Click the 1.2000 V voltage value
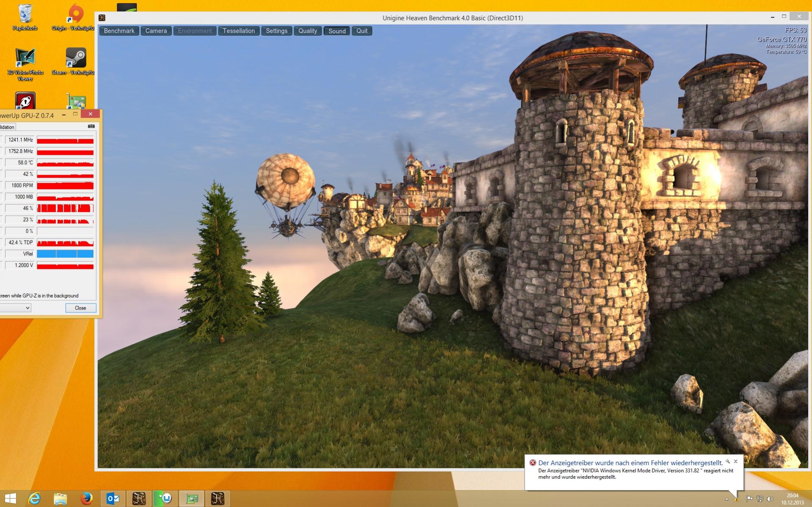812x507 pixels. [19, 265]
